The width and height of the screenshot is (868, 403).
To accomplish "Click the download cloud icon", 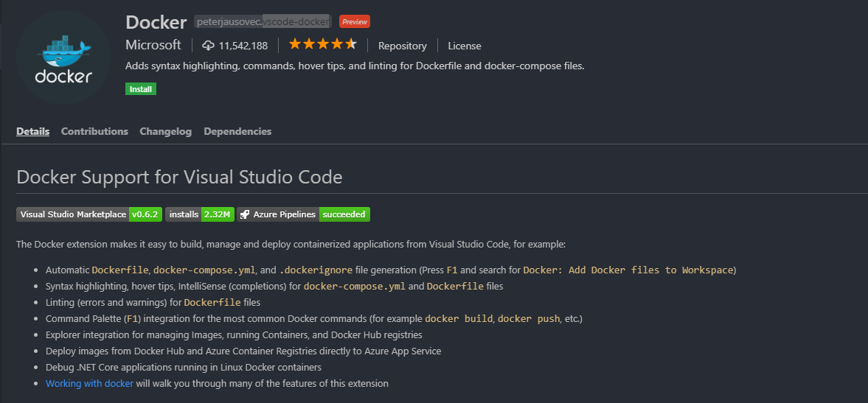I will point(208,46).
